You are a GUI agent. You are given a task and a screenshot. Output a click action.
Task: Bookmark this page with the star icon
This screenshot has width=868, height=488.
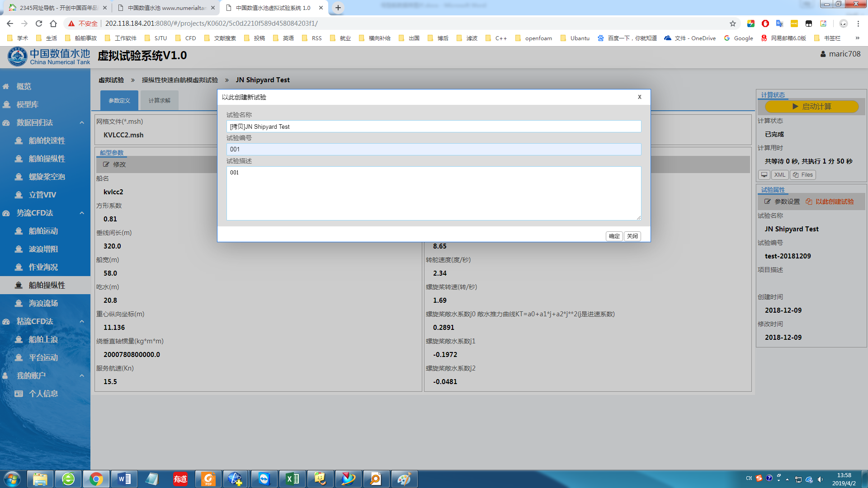pyautogui.click(x=733, y=23)
